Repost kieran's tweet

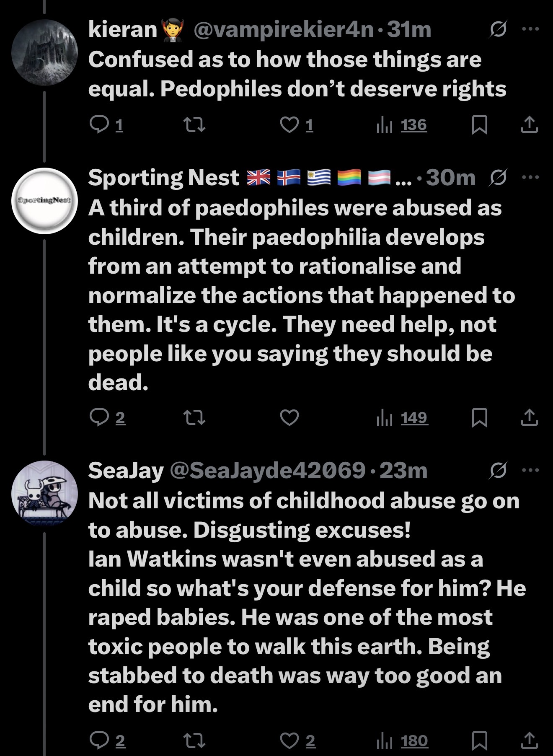pyautogui.click(x=195, y=124)
